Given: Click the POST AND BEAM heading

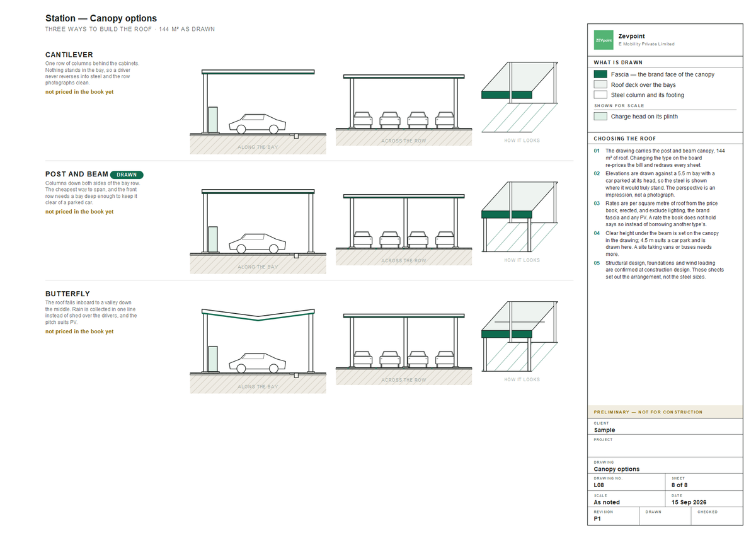Looking at the screenshot, I should (x=77, y=175).
